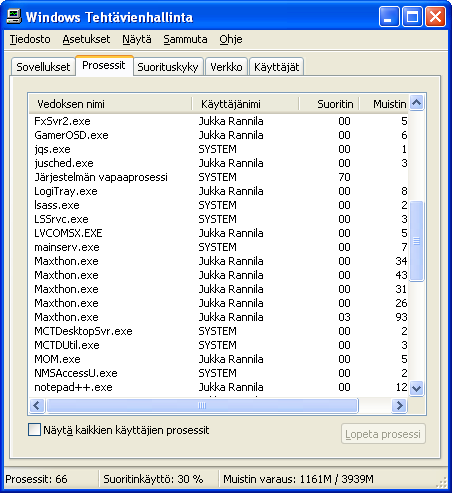Close the Windows Tehtävienhallinta window

(x=435, y=17)
